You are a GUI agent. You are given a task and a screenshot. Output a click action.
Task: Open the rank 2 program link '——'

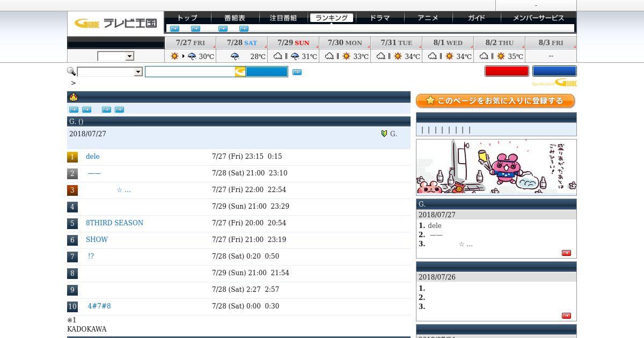pyautogui.click(x=94, y=173)
